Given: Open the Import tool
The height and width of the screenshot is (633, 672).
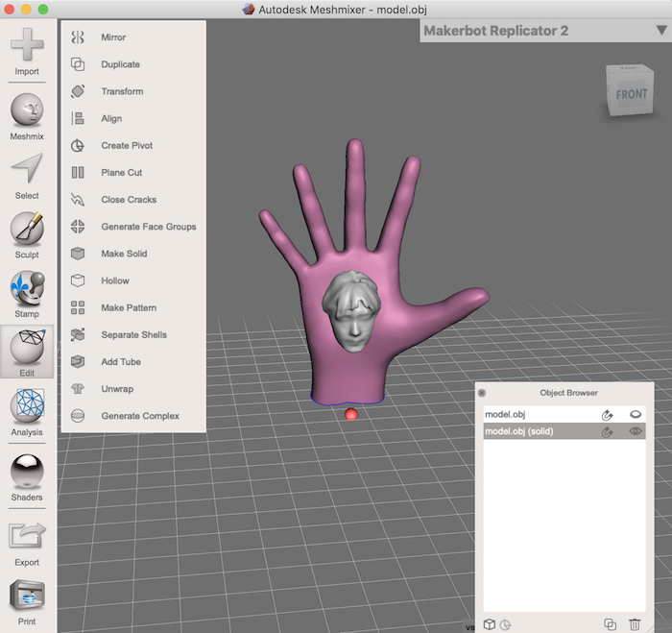Looking at the screenshot, I should [27, 52].
